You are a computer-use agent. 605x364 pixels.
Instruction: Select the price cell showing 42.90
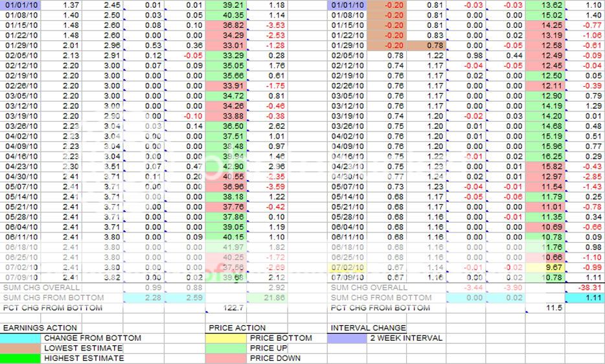pyautogui.click(x=227, y=166)
